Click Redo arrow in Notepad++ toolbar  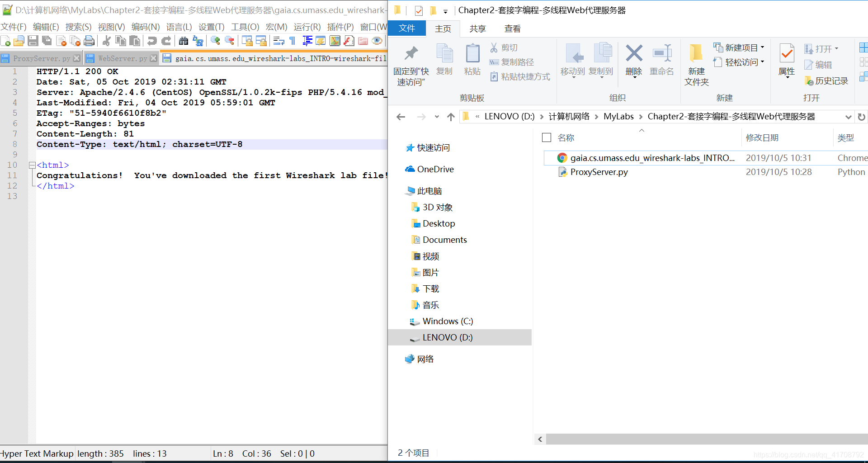pyautogui.click(x=166, y=41)
